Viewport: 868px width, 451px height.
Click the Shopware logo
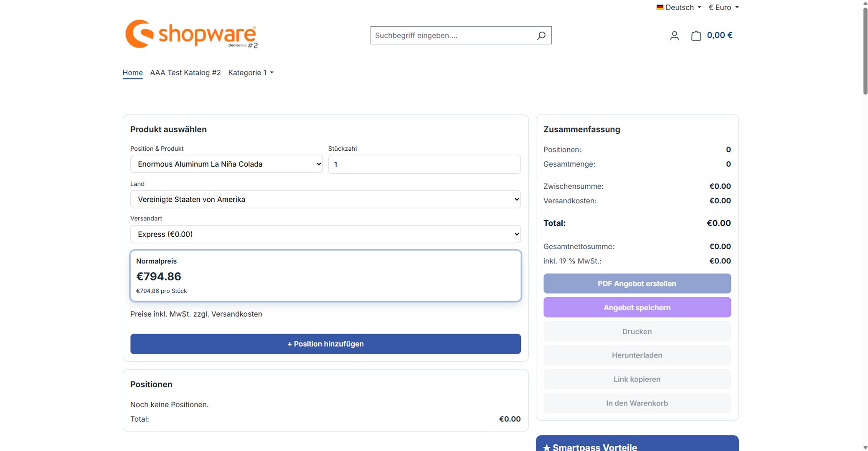(192, 34)
